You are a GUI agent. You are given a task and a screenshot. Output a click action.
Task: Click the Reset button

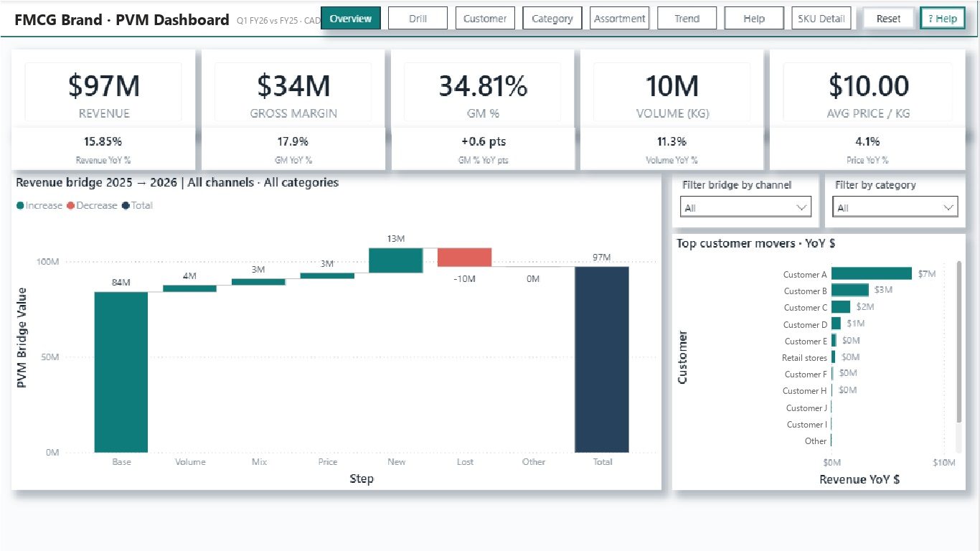[888, 19]
